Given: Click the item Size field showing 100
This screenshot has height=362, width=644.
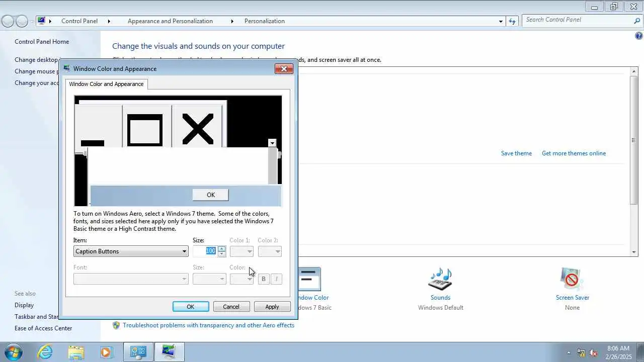Looking at the screenshot, I should [x=205, y=251].
